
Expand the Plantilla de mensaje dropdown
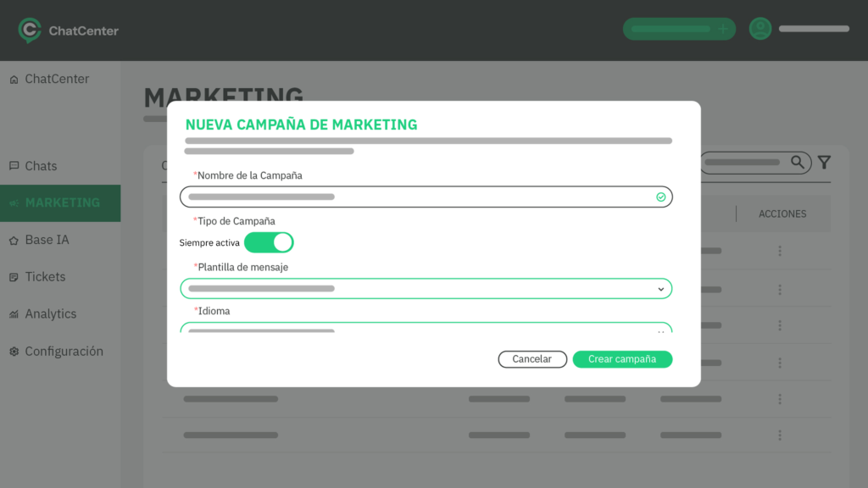tap(661, 289)
